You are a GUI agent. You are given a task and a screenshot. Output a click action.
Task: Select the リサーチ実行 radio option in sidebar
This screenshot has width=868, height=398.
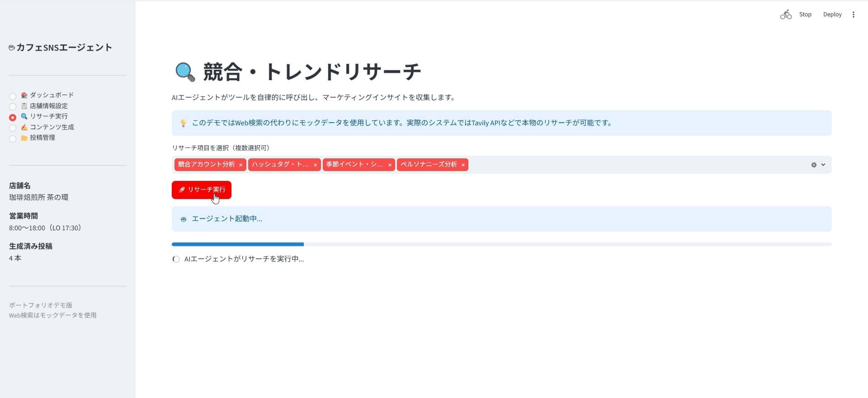pyautogui.click(x=13, y=117)
